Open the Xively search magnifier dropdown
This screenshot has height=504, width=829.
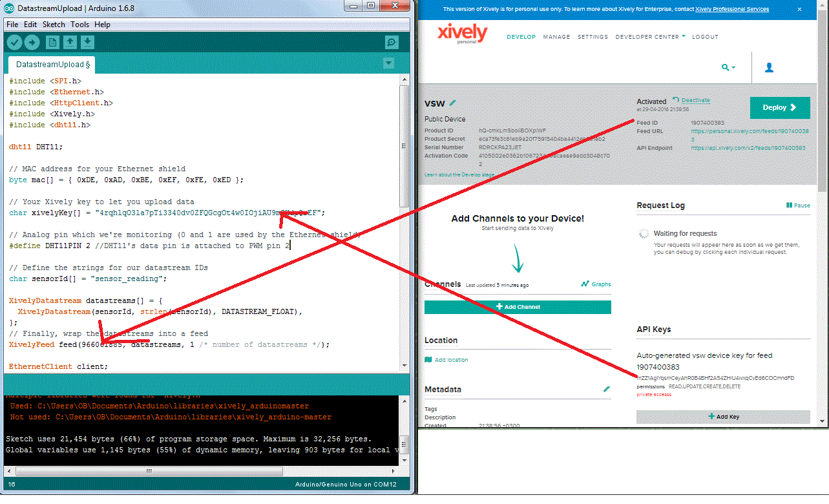point(728,67)
